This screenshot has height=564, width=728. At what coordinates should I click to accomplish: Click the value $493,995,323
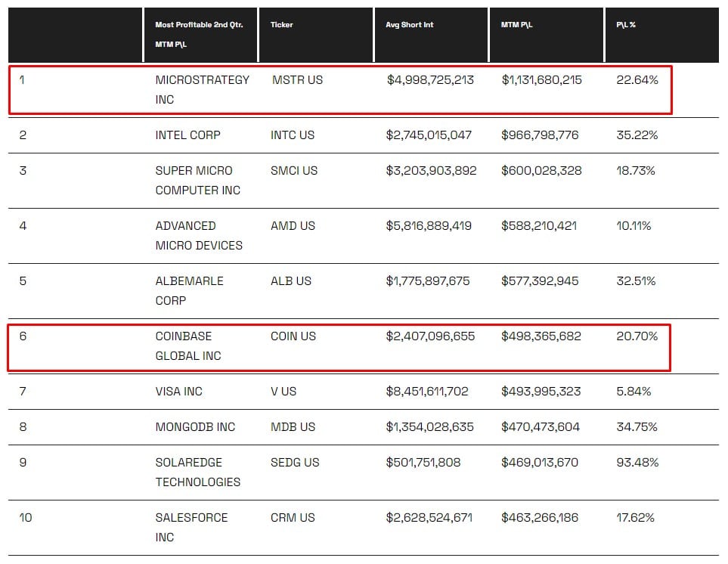coord(541,392)
